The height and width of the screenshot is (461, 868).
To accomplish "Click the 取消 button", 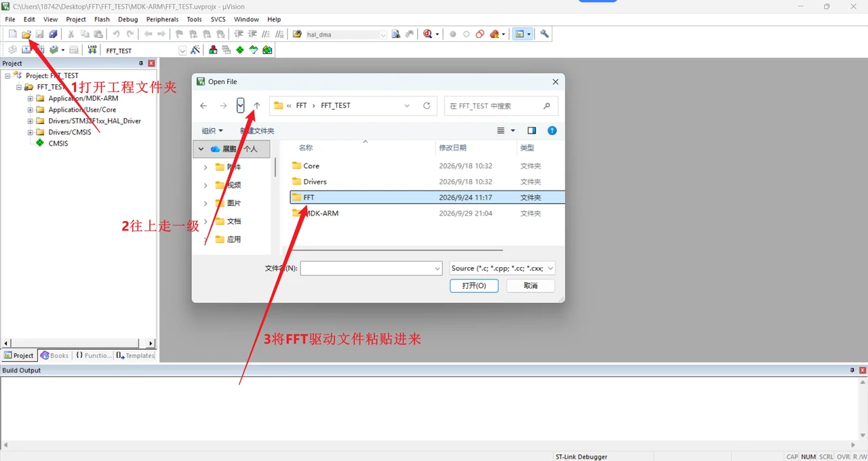I will [530, 286].
